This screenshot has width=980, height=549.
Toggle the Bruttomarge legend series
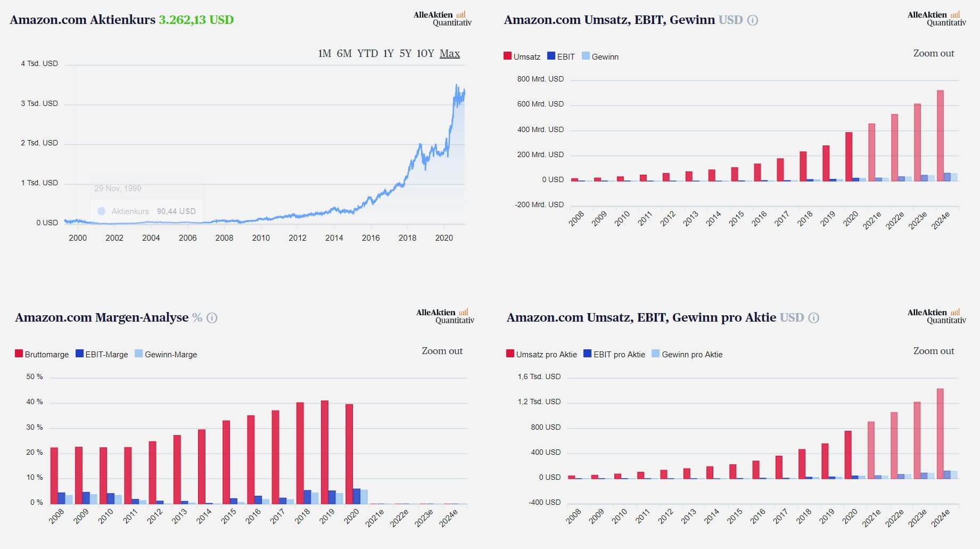click(x=42, y=354)
